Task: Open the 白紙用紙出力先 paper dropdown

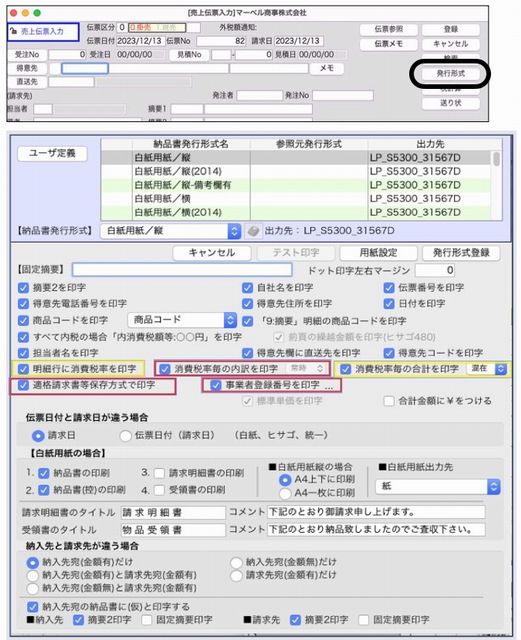Action: pos(437,486)
